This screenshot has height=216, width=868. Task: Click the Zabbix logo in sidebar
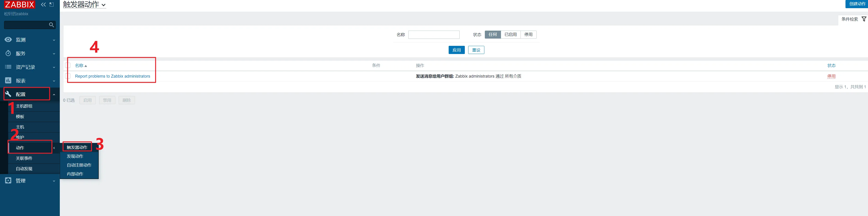point(20,4)
